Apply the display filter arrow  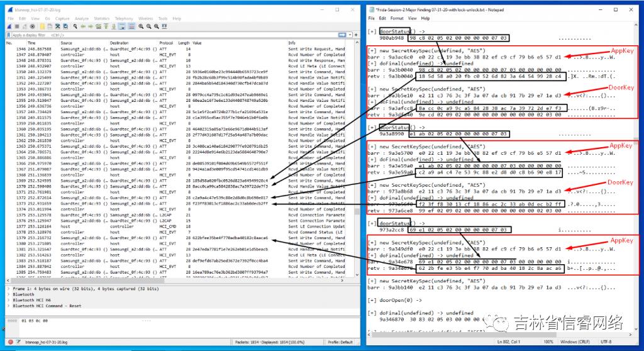(x=342, y=35)
